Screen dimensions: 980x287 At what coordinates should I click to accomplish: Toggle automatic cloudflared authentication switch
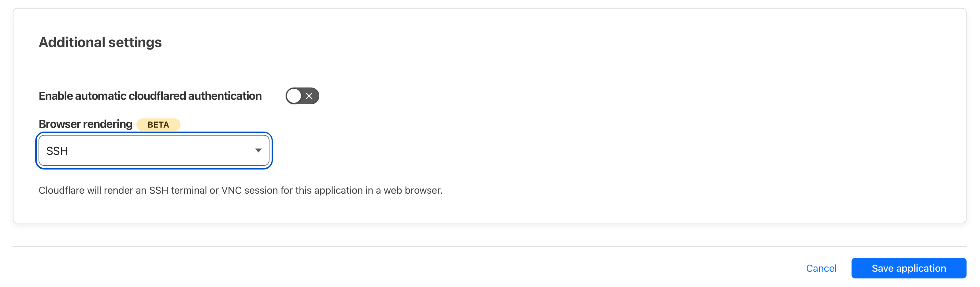pos(302,96)
